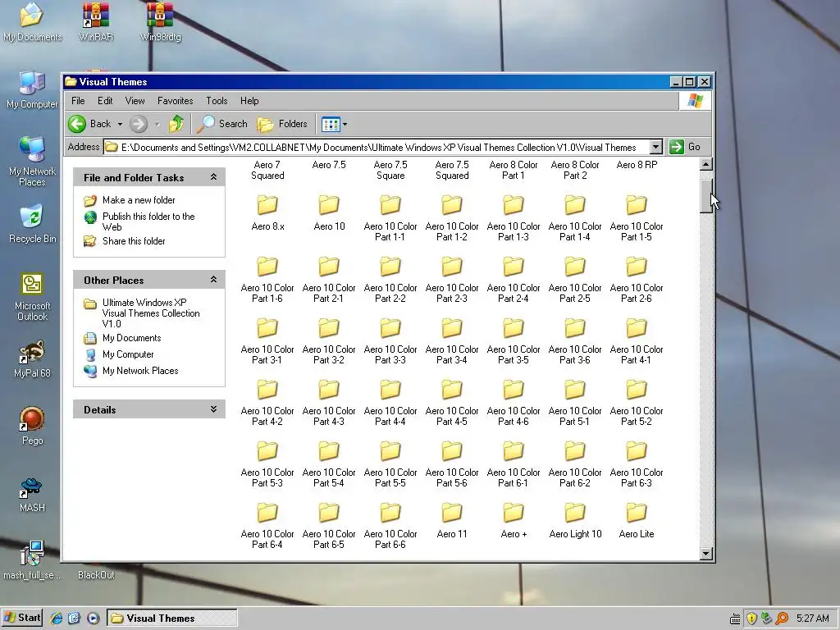Collapse the File and Folder Tasks panel
The width and height of the screenshot is (840, 630).
tap(214, 177)
